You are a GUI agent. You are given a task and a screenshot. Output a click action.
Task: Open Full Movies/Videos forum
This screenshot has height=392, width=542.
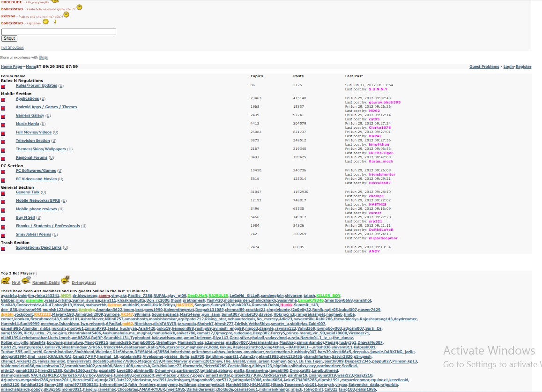coord(34,132)
